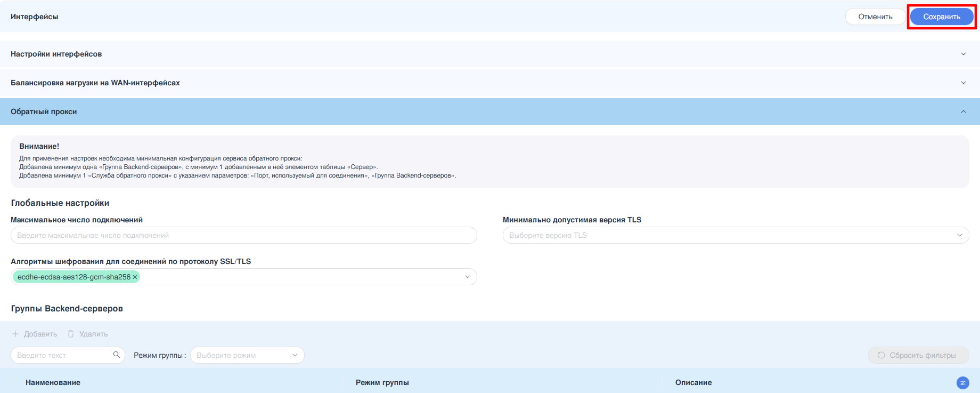The image size is (980, 393).
Task: Expand Балансировка нагрузки на WAN-интерфейсах section
Action: coord(963,83)
